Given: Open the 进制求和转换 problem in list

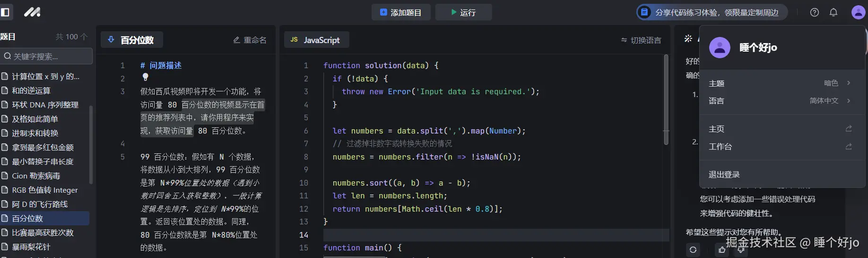Looking at the screenshot, I should [35, 133].
